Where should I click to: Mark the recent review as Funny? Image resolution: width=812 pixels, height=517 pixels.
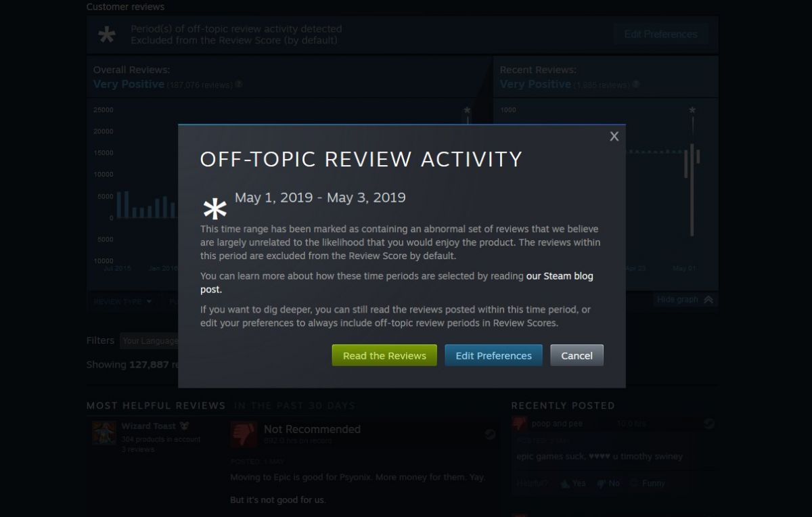(648, 483)
